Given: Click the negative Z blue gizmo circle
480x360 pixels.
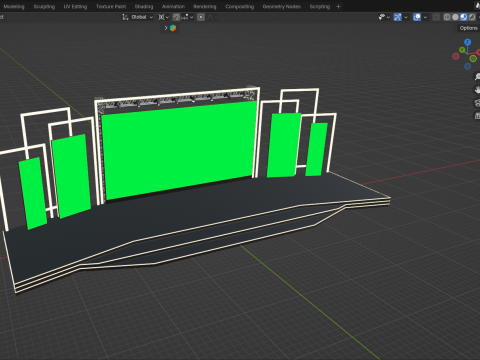Looking at the screenshot, I should [467, 66].
